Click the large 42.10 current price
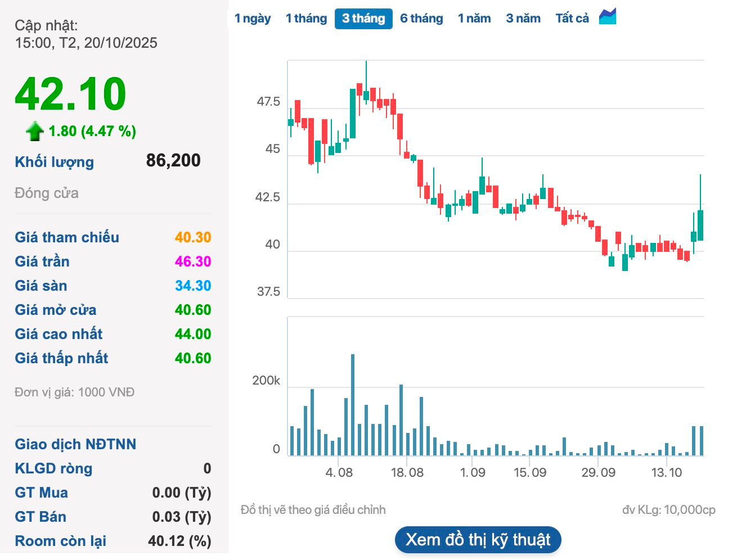The height and width of the screenshot is (560, 746). (x=71, y=94)
